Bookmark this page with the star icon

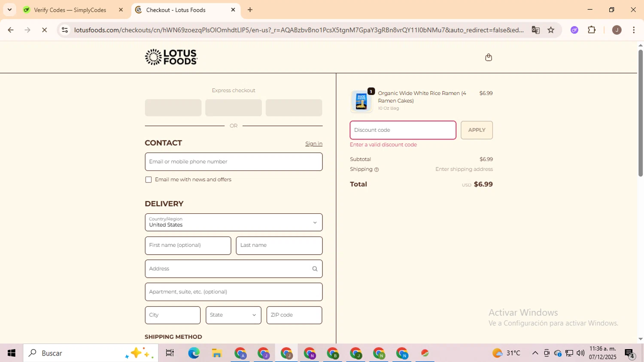click(x=551, y=30)
